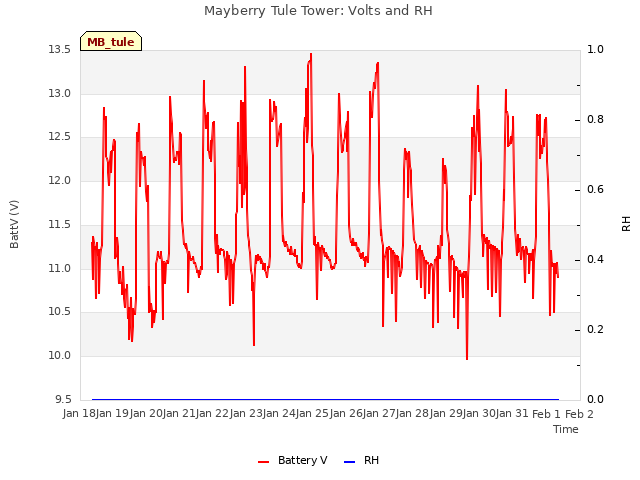The height and width of the screenshot is (480, 640).
Task: Click the blue RH legend swatch
Action: (x=350, y=462)
